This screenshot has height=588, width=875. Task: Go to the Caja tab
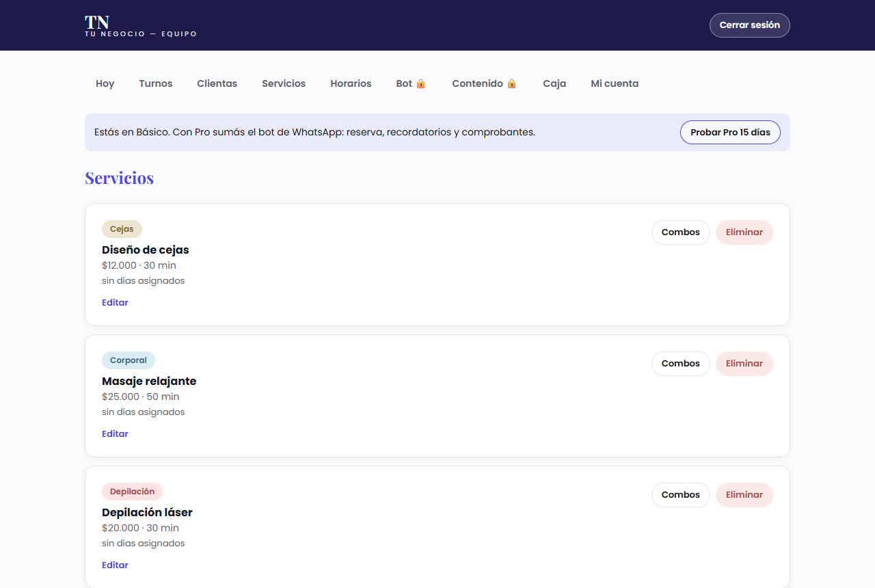(x=554, y=83)
